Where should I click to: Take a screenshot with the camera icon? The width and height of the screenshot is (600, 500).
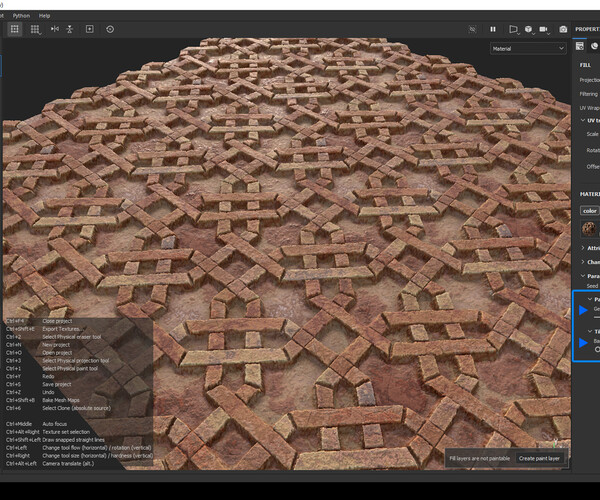563,29
